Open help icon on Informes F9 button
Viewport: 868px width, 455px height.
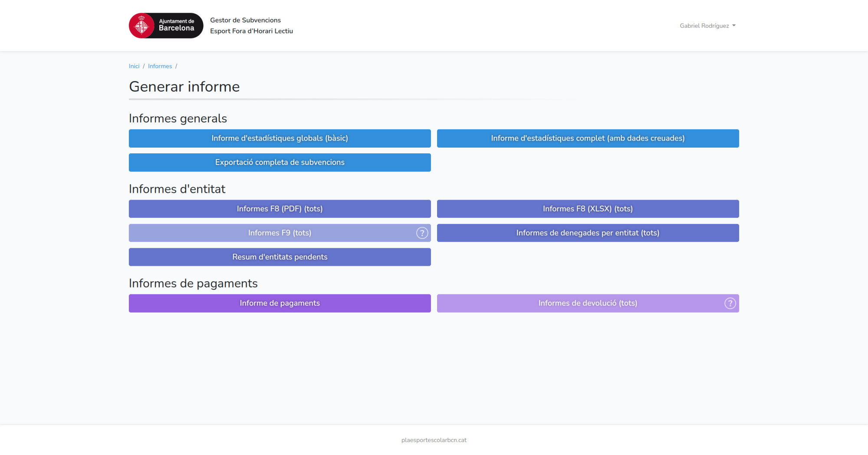422,233
